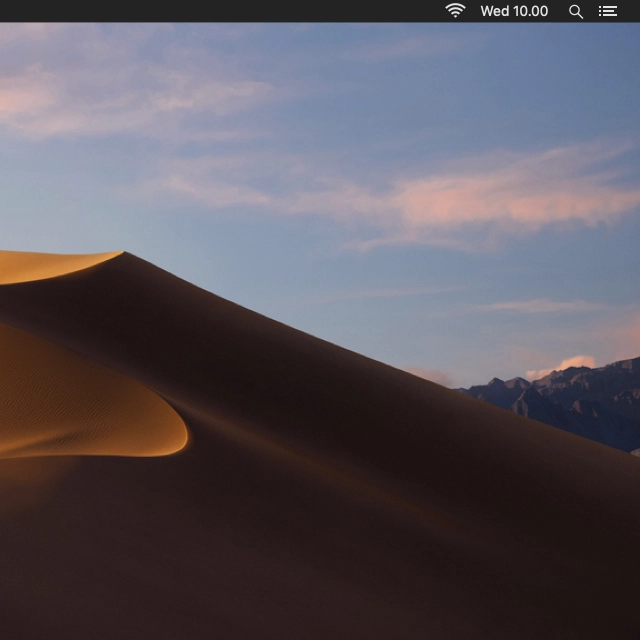640x640 pixels.
Task: Click the dune's bottom-right dark corner
Action: click(600, 600)
